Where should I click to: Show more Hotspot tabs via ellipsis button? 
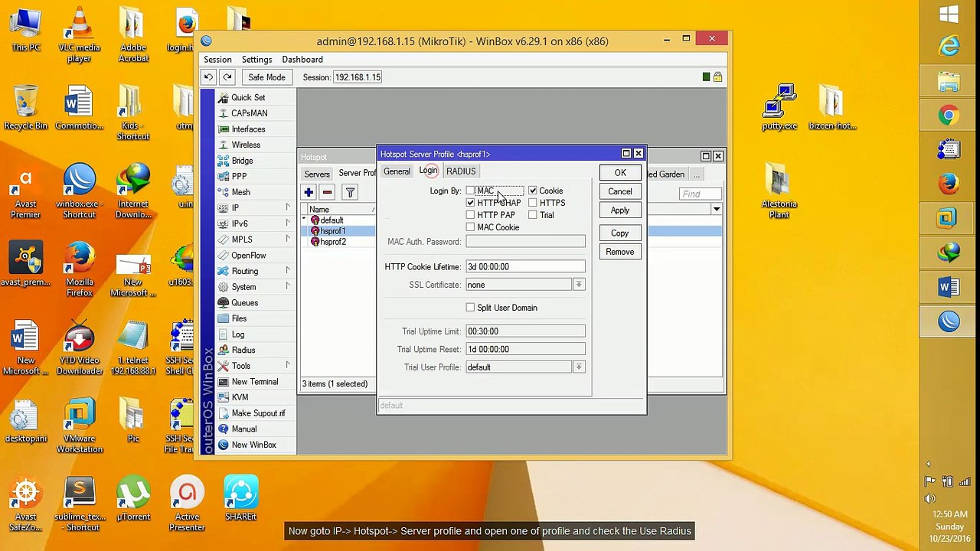coord(697,174)
